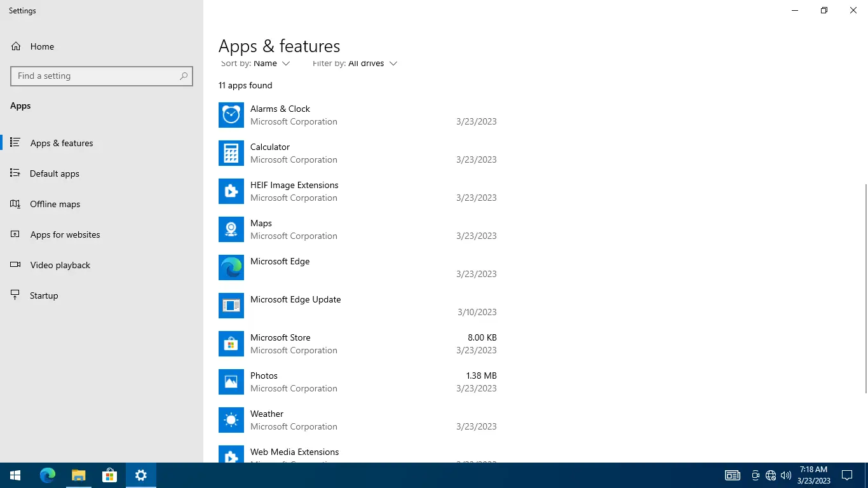Image resolution: width=868 pixels, height=488 pixels.
Task: Open Apps for websites settings
Action: pyautogui.click(x=102, y=234)
